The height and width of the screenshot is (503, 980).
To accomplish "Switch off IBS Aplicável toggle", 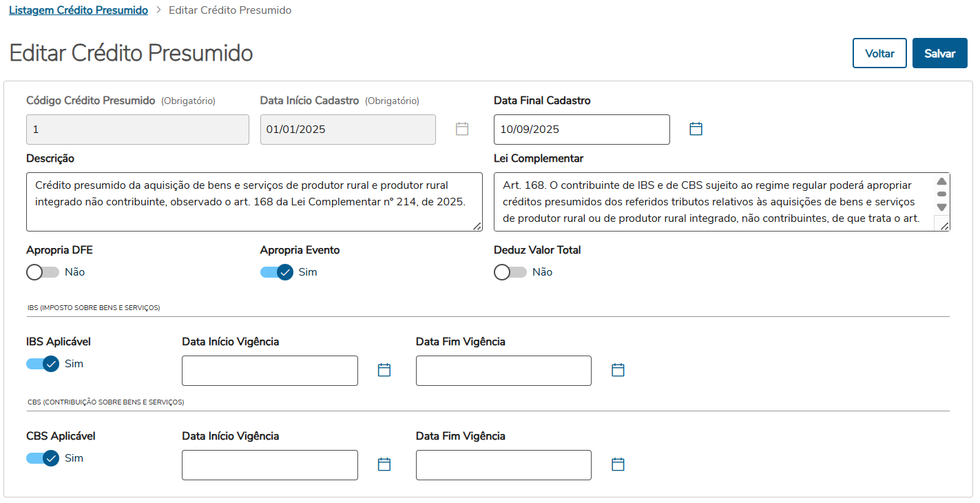I will point(43,364).
